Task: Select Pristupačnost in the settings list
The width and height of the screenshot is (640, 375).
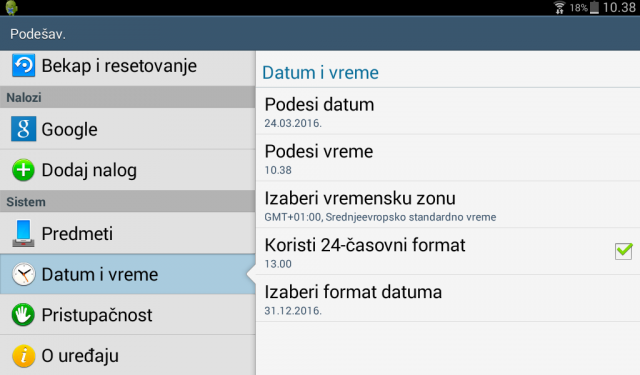Action: pos(128,315)
